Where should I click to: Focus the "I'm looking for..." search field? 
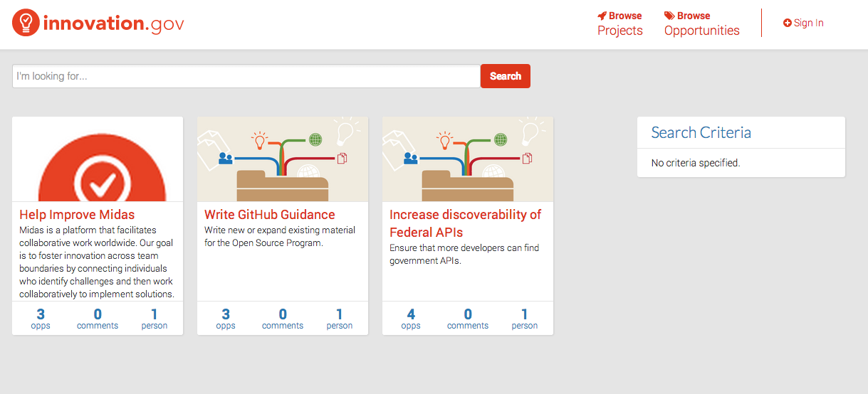pos(246,76)
